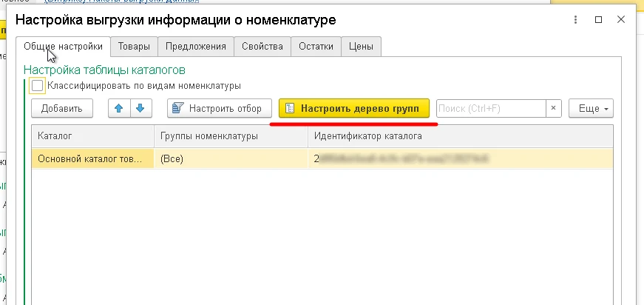Sort by Группы номенклатуры column header

[x=231, y=136]
